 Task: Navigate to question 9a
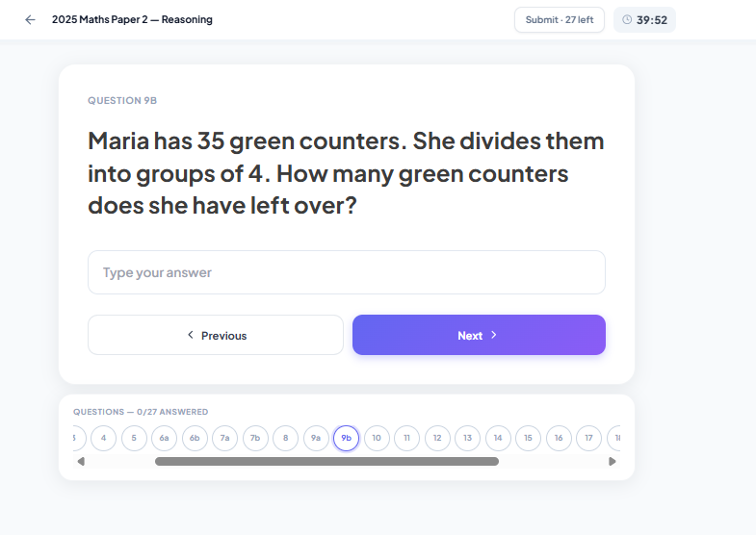click(316, 438)
